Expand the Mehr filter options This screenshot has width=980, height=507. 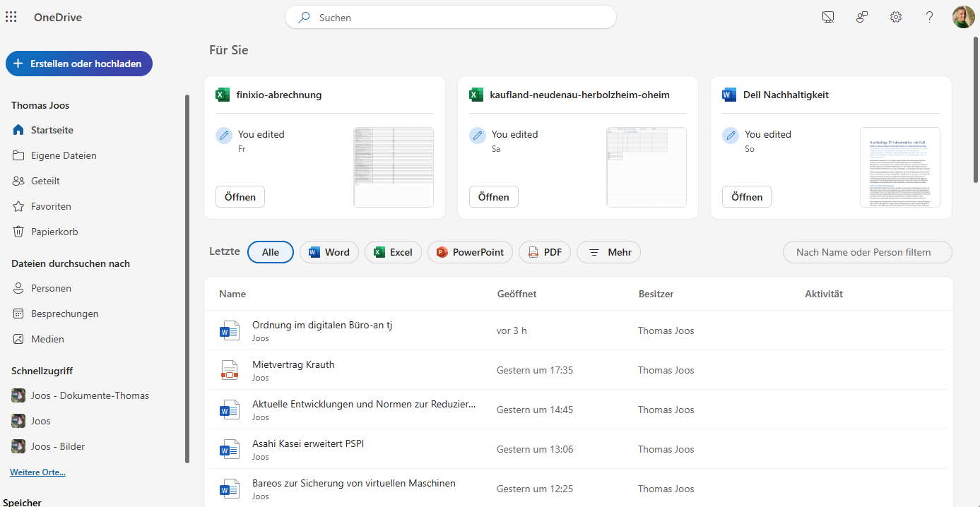608,252
